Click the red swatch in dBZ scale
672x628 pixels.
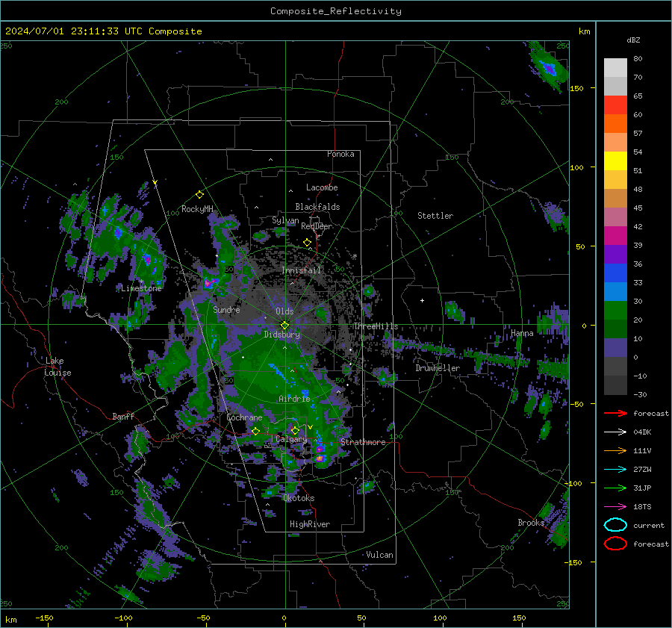[x=615, y=105]
